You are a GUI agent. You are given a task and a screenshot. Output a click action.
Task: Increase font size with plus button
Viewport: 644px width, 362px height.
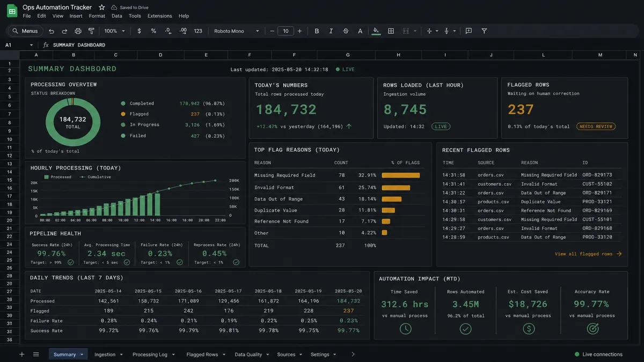[x=299, y=31]
